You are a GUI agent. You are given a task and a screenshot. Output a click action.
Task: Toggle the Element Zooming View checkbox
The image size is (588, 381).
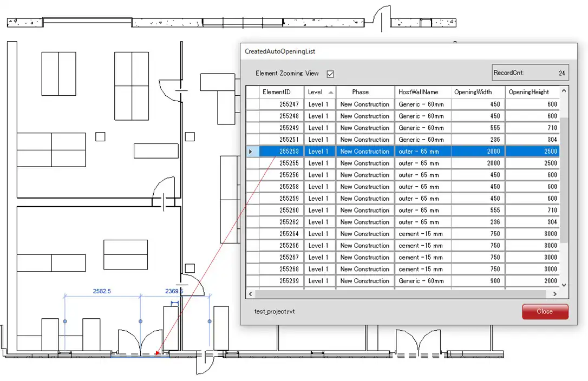[x=330, y=74]
